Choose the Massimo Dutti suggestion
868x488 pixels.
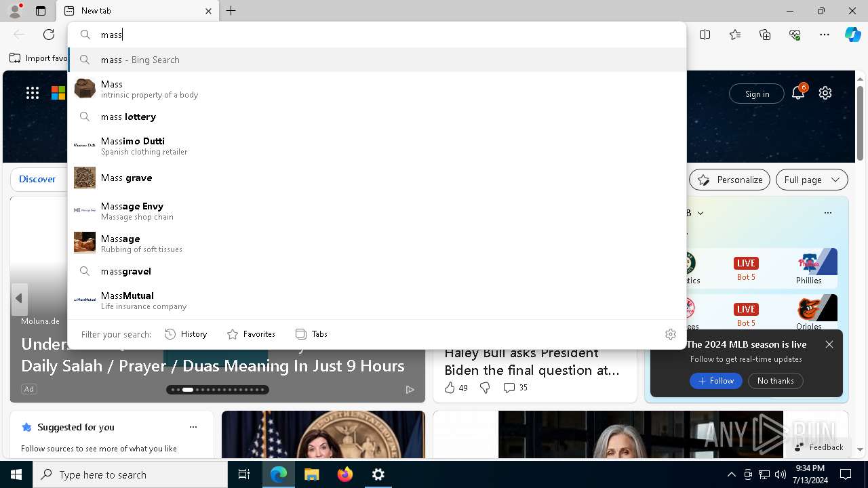377,146
